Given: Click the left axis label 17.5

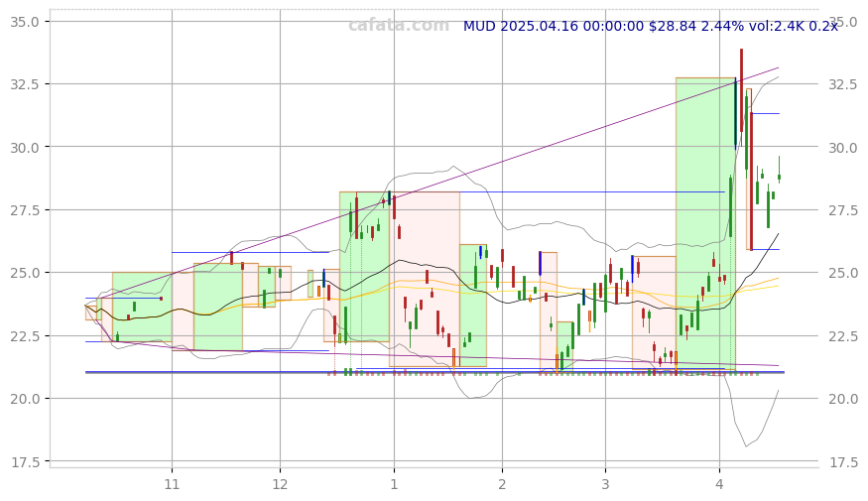Looking at the screenshot, I should point(25,461).
